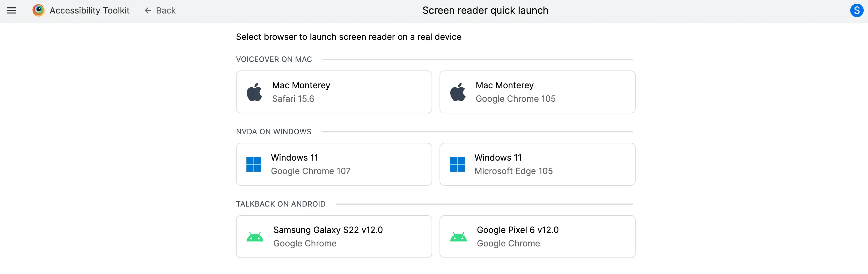
Task: Click Apple icon on Safari 15.6 card
Action: click(254, 92)
